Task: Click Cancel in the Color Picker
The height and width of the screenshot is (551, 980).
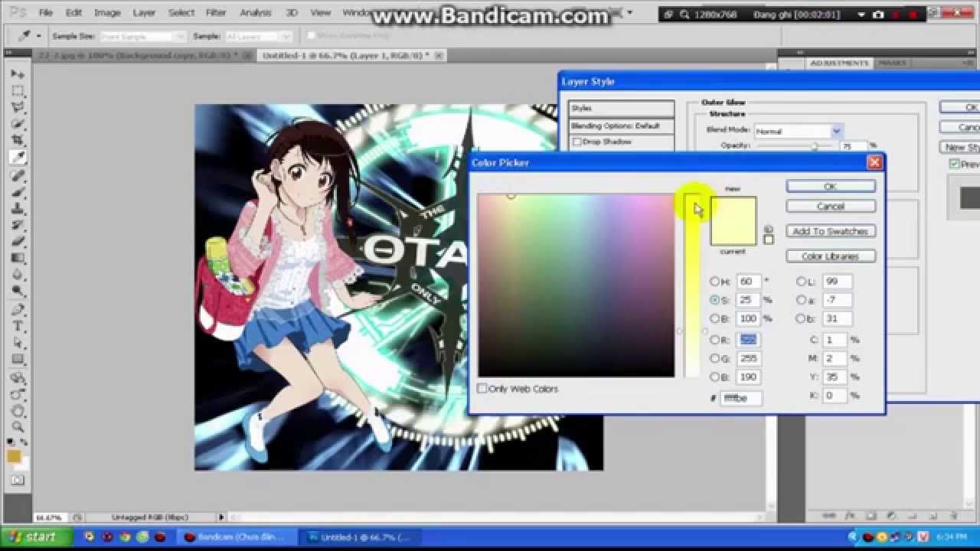Action: point(831,206)
